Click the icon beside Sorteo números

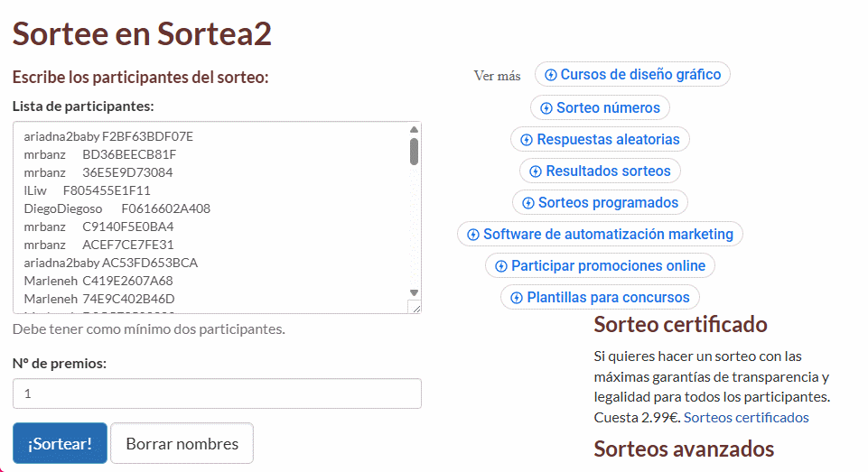point(546,108)
